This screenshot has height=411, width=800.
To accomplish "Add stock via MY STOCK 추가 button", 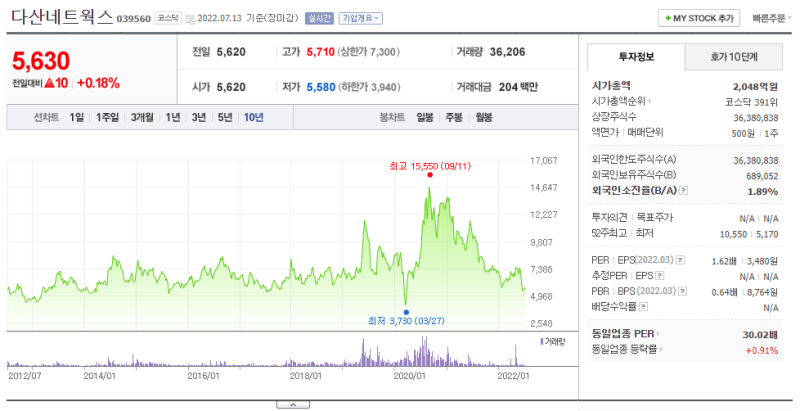I will pos(698,18).
